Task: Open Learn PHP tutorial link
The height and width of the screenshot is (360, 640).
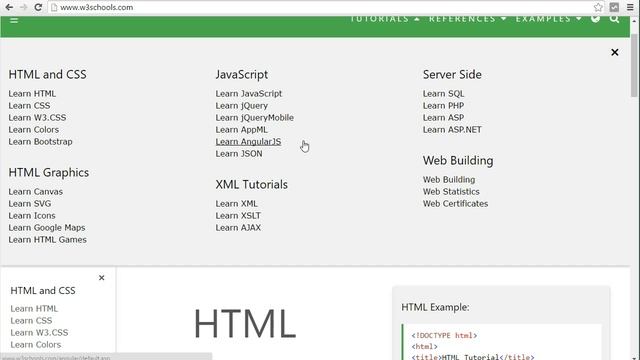Action: pos(443,106)
